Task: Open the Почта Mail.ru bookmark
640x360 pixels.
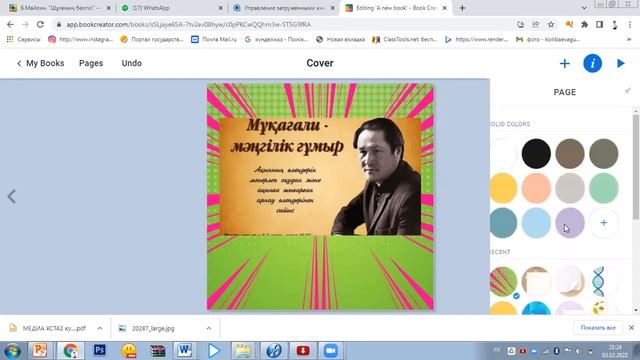Action: tap(214, 39)
